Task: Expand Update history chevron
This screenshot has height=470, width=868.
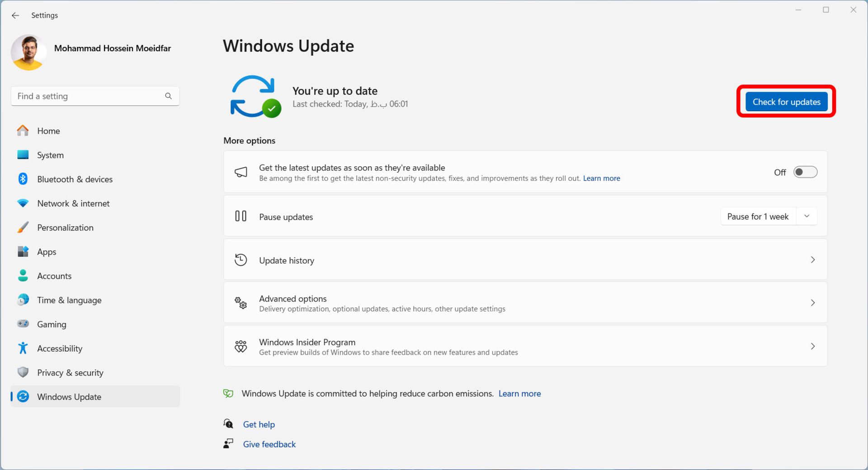Action: [x=813, y=260]
